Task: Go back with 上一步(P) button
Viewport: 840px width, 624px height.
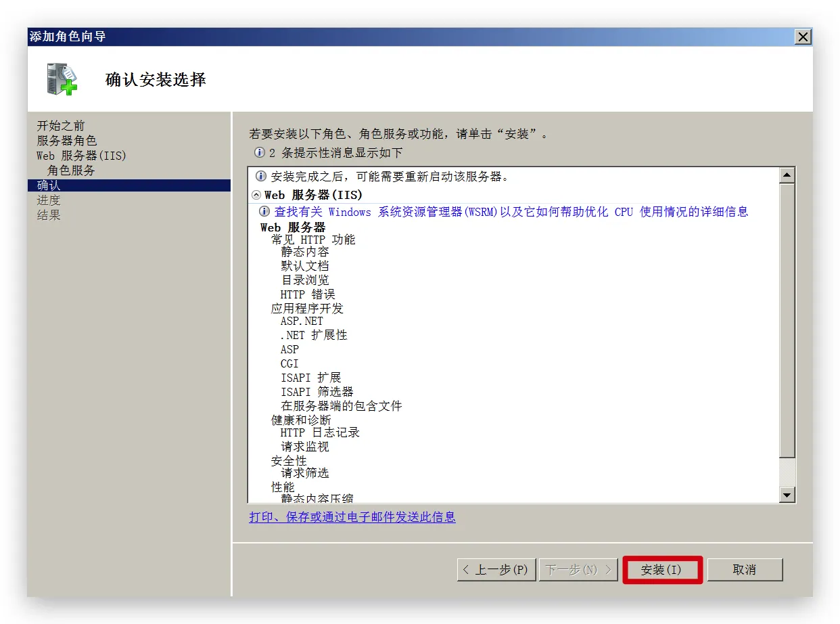Action: tap(496, 570)
